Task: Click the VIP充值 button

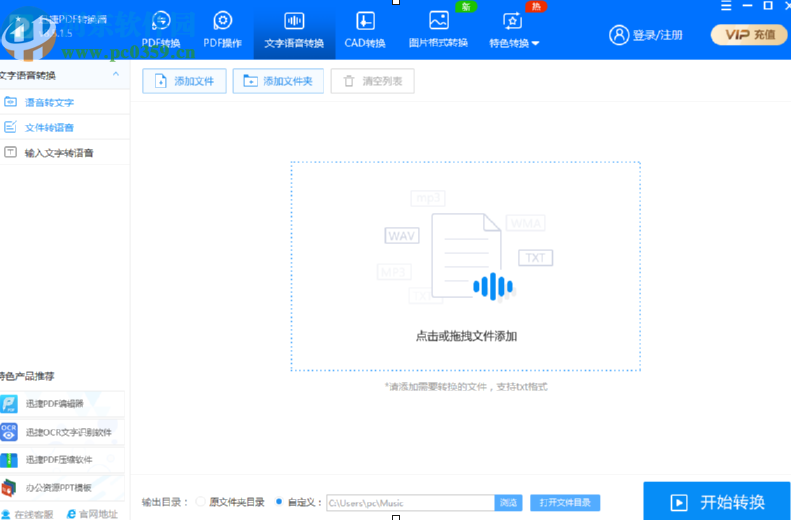Action: click(748, 35)
